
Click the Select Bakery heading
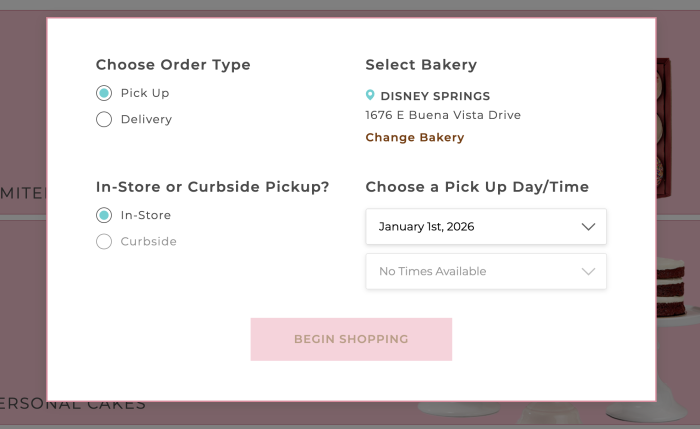pos(421,65)
